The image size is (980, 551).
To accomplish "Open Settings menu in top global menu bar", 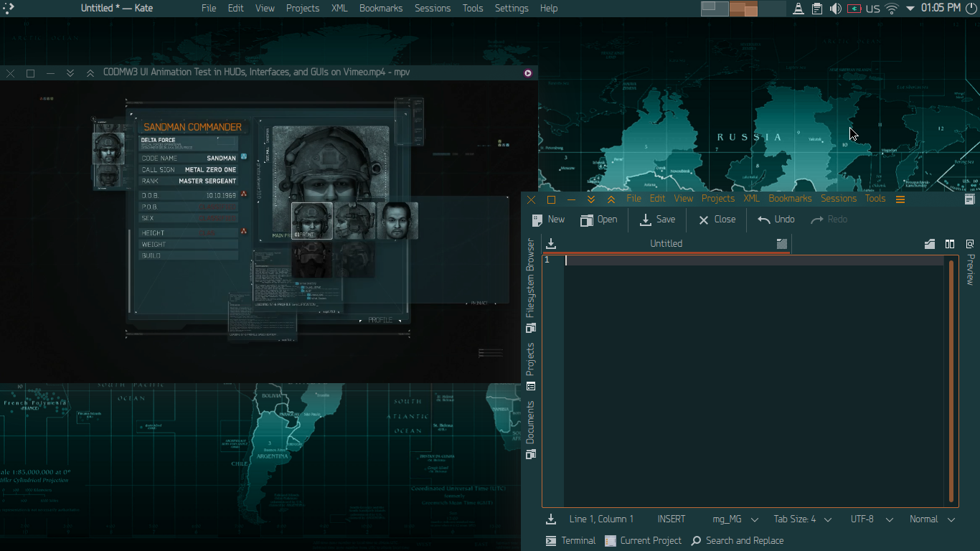I will 512,9.
